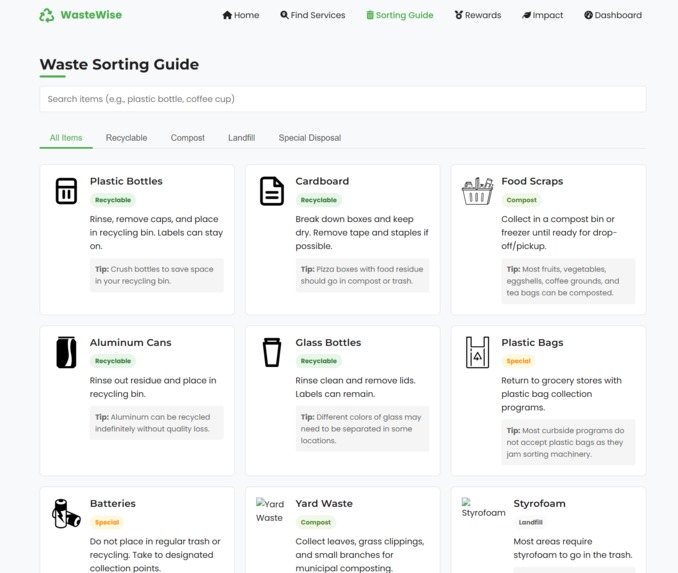Image resolution: width=678 pixels, height=573 pixels.
Task: Click the Glass Bottles cup icon
Action: pyautogui.click(x=272, y=352)
